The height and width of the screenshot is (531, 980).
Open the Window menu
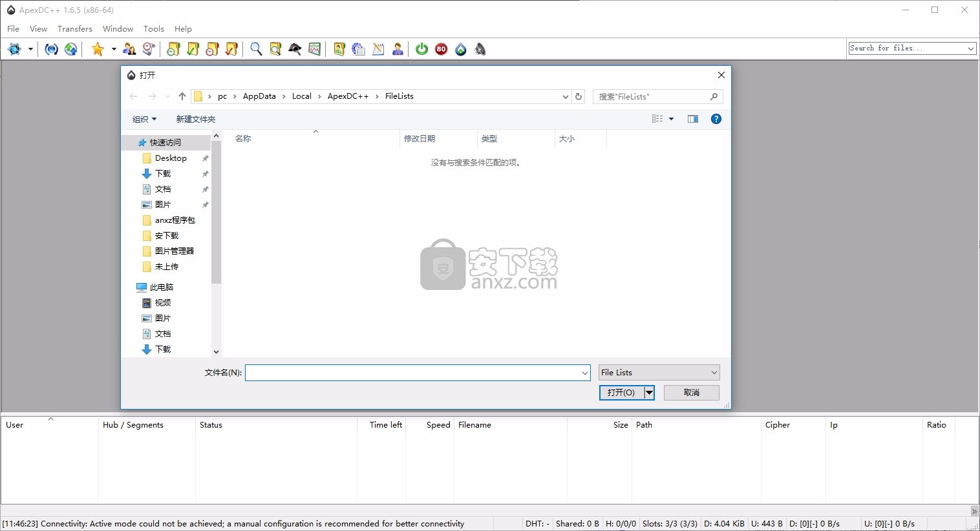(x=118, y=28)
